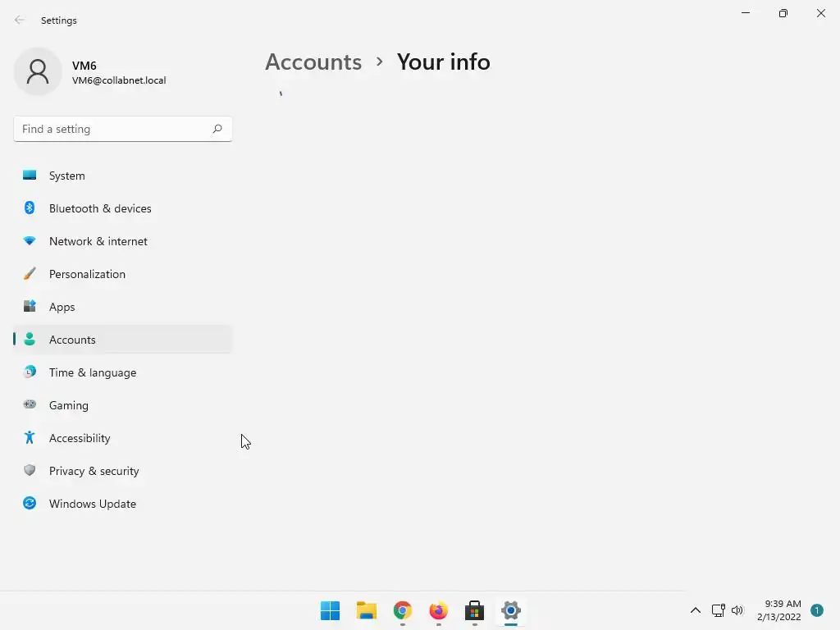Open Accessibility settings

(123, 438)
